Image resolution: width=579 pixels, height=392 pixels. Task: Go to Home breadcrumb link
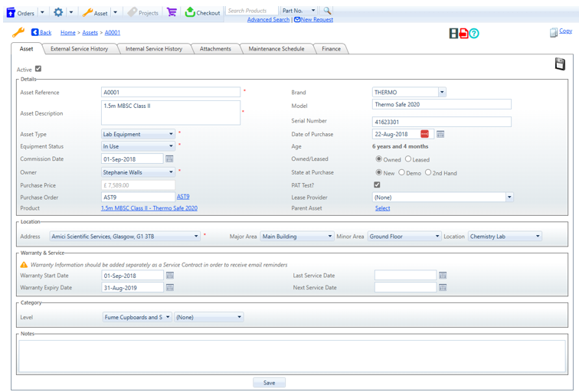click(x=68, y=32)
